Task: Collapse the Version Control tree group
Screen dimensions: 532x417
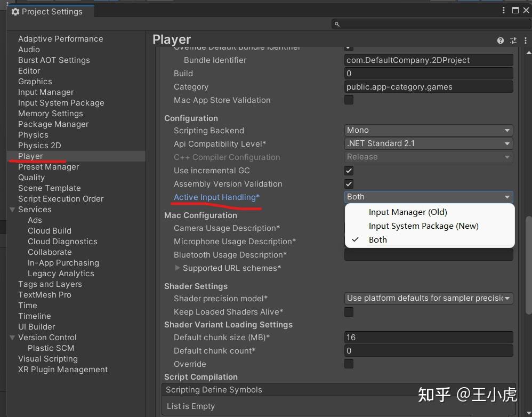Action: coord(13,337)
